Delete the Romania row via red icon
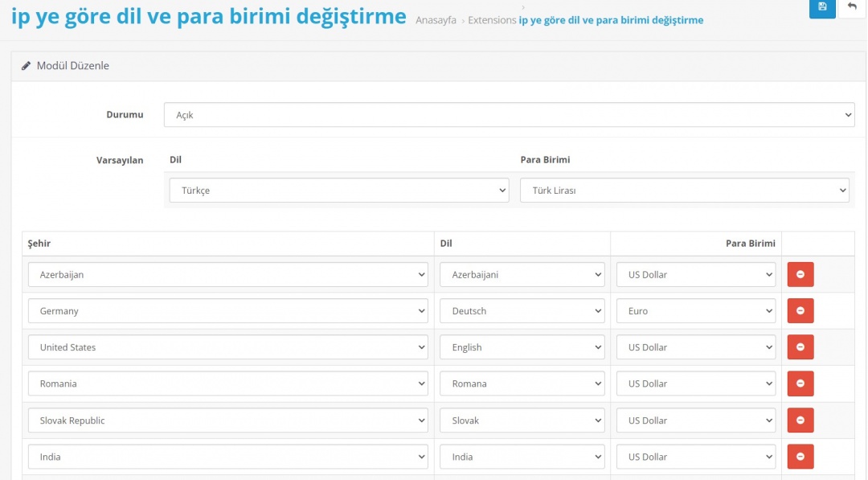Image resolution: width=868 pixels, height=480 pixels. tap(800, 384)
